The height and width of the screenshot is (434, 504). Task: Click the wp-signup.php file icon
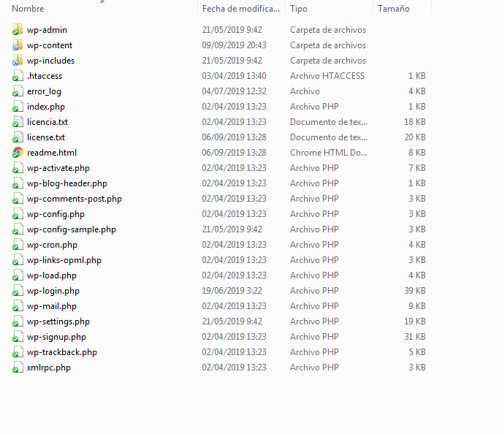18,337
